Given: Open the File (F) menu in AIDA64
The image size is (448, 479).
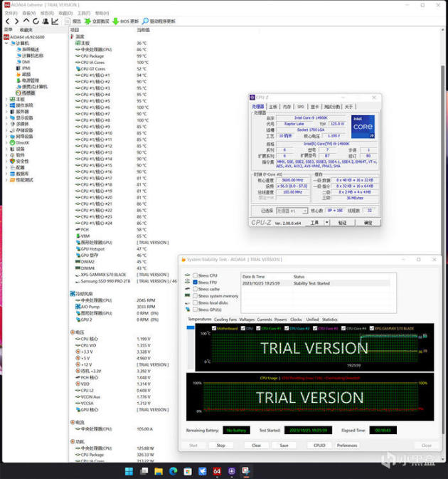Looking at the screenshot, I should point(11,13).
